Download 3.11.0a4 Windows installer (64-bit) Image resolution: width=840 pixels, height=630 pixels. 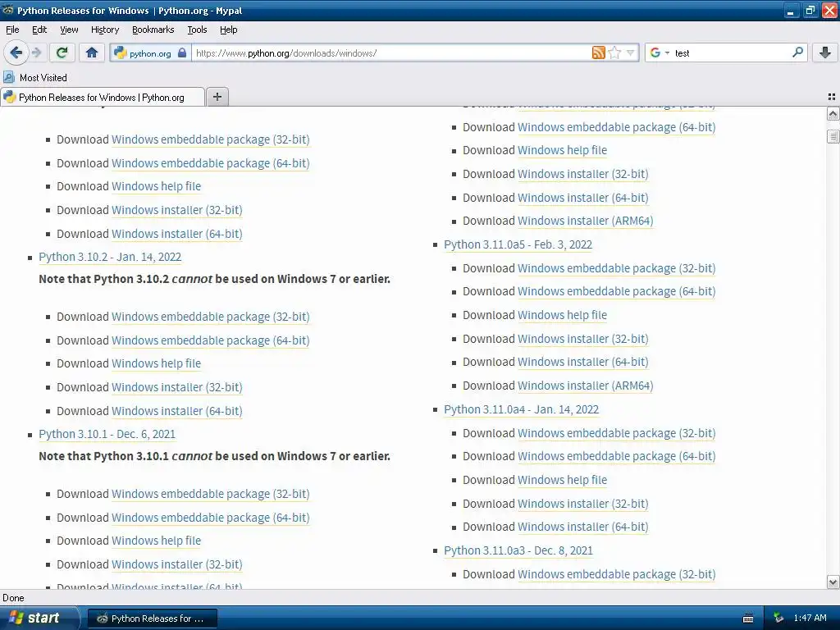583,527
